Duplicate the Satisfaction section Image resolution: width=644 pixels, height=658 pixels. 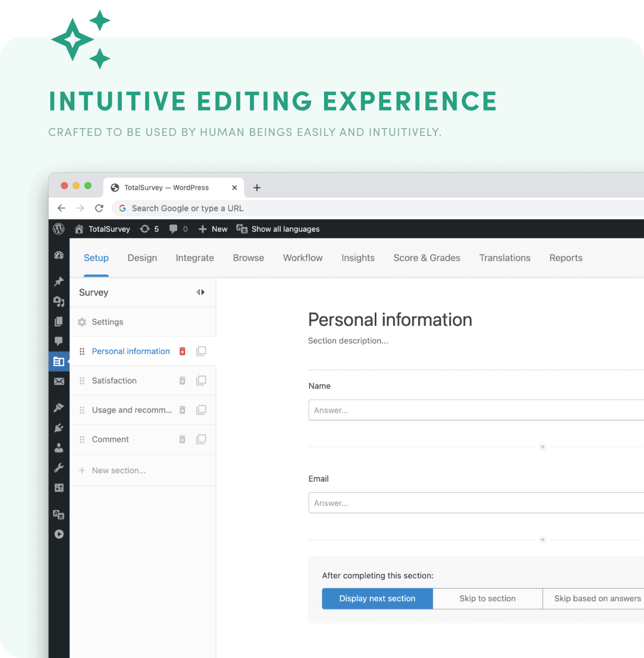click(201, 381)
